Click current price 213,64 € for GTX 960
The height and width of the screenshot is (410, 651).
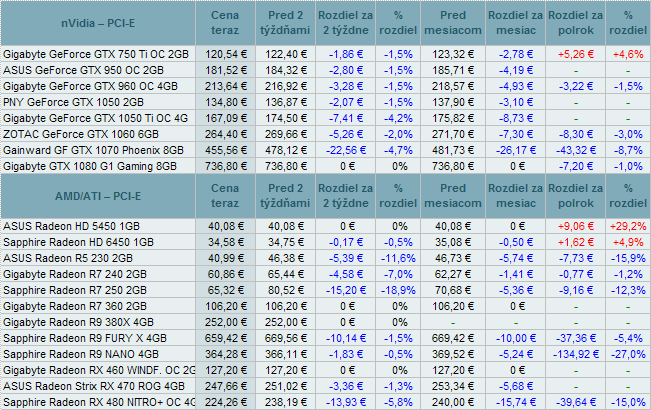click(225, 86)
